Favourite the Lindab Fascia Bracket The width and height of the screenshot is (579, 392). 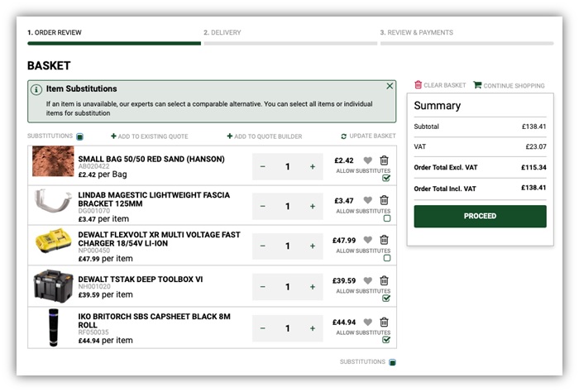(x=368, y=200)
